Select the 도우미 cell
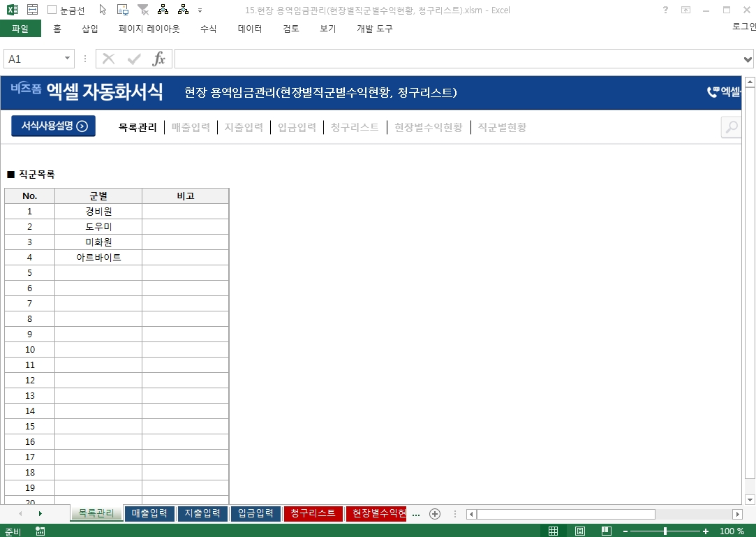Viewport: 756px width, 537px height. pyautogui.click(x=98, y=227)
